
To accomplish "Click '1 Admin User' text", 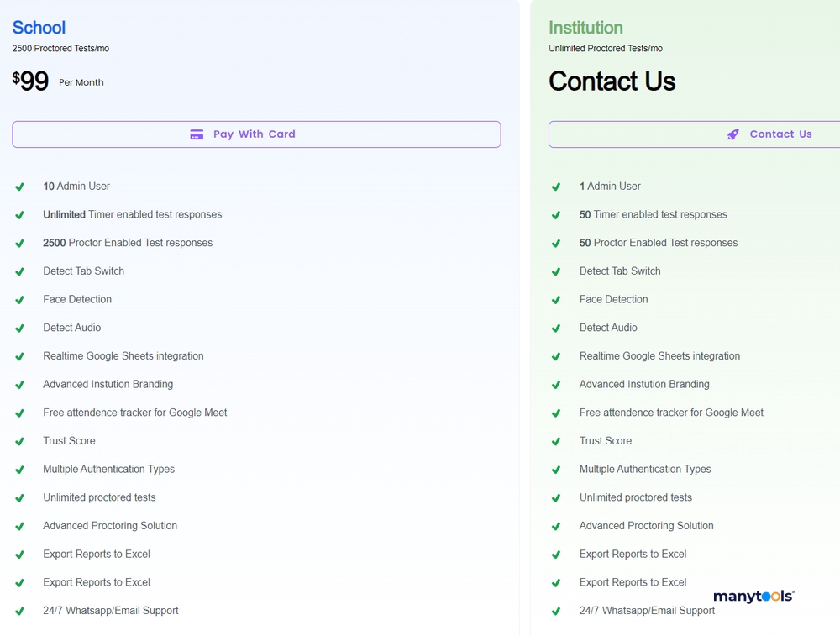I will (610, 186).
